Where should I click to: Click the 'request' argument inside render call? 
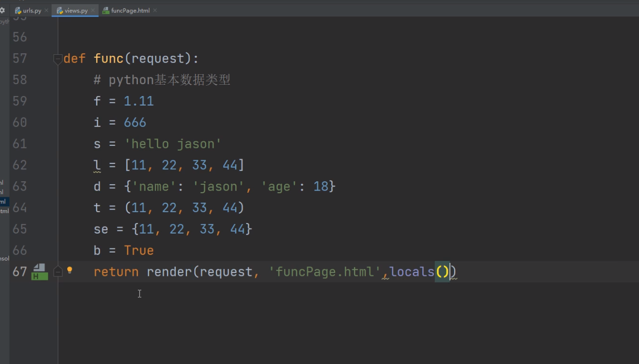tap(226, 272)
